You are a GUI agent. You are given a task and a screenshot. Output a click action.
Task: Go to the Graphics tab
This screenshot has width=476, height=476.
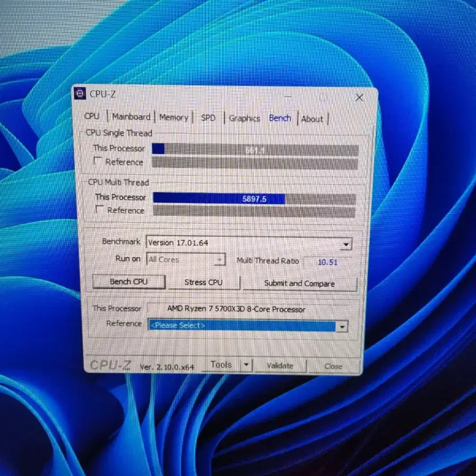coord(245,118)
